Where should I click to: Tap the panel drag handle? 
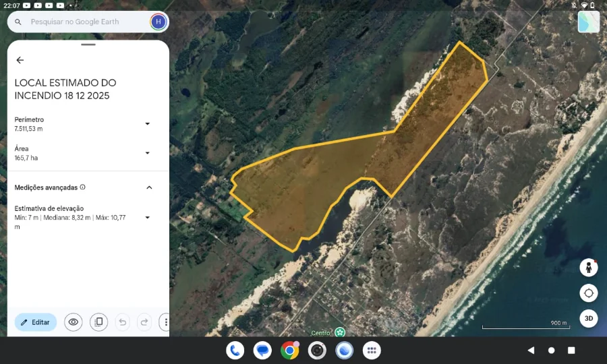88,44
